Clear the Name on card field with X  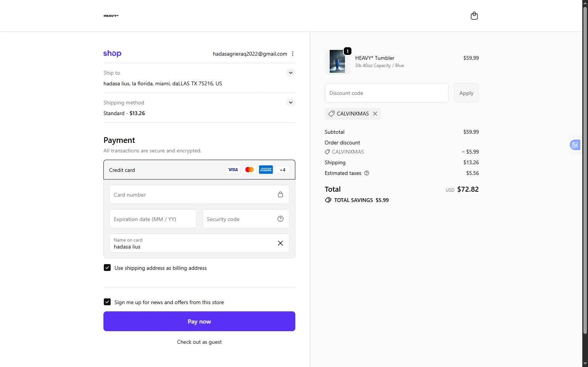tap(280, 243)
